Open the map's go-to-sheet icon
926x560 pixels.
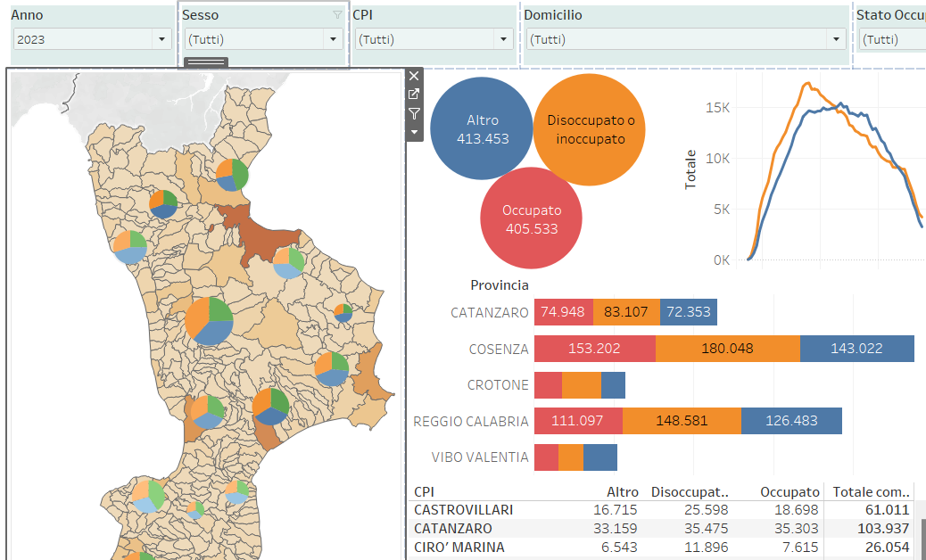point(413,94)
